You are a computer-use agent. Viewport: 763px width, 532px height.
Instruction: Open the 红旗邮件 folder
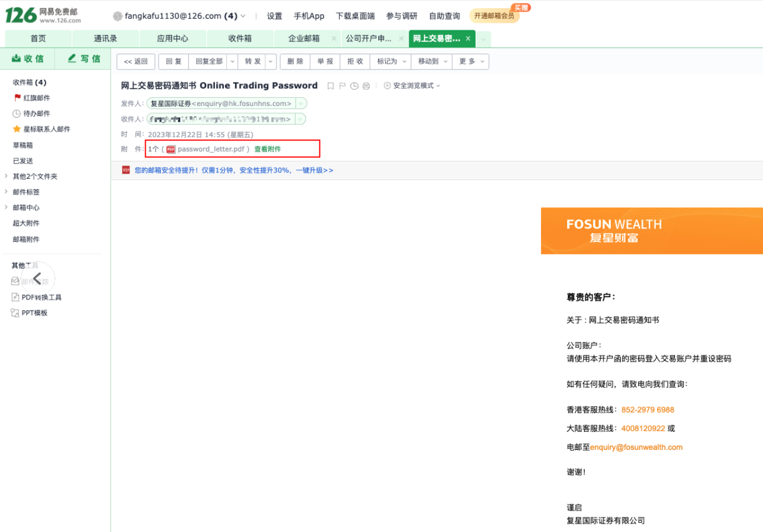[x=36, y=98]
